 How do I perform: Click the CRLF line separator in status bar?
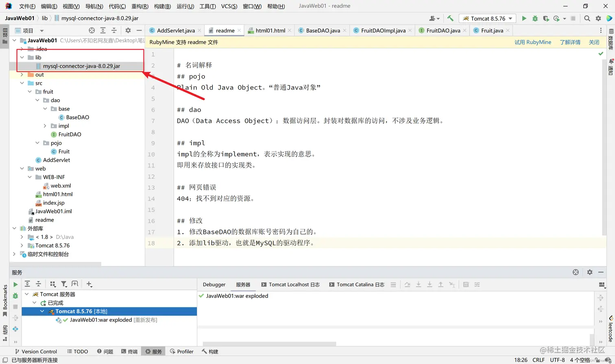pyautogui.click(x=539, y=360)
